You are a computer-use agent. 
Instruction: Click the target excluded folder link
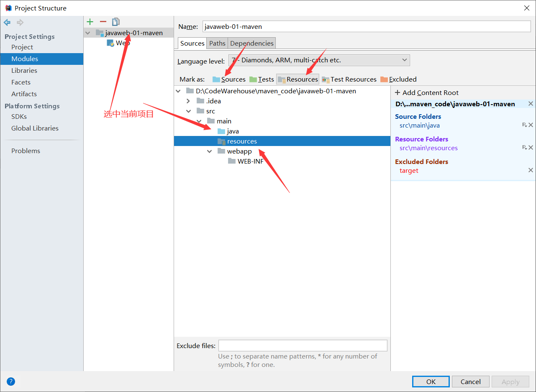pos(409,171)
